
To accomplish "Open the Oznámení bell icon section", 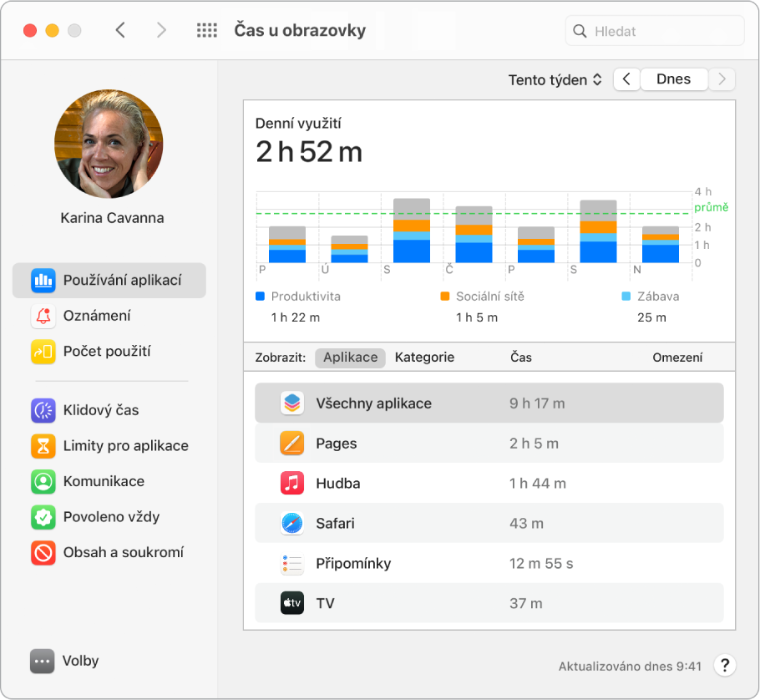I will tap(96, 316).
